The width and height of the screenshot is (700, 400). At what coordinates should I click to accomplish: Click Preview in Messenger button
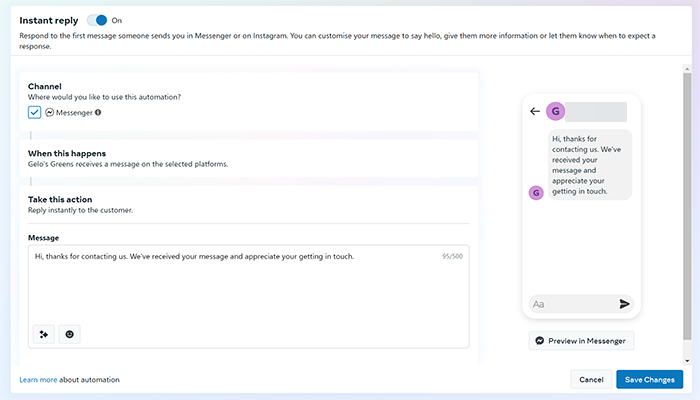[x=581, y=341]
